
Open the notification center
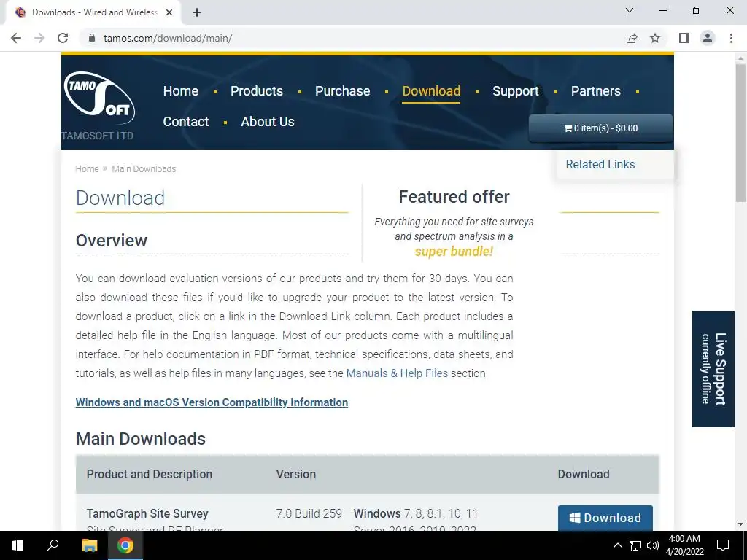coord(723,545)
